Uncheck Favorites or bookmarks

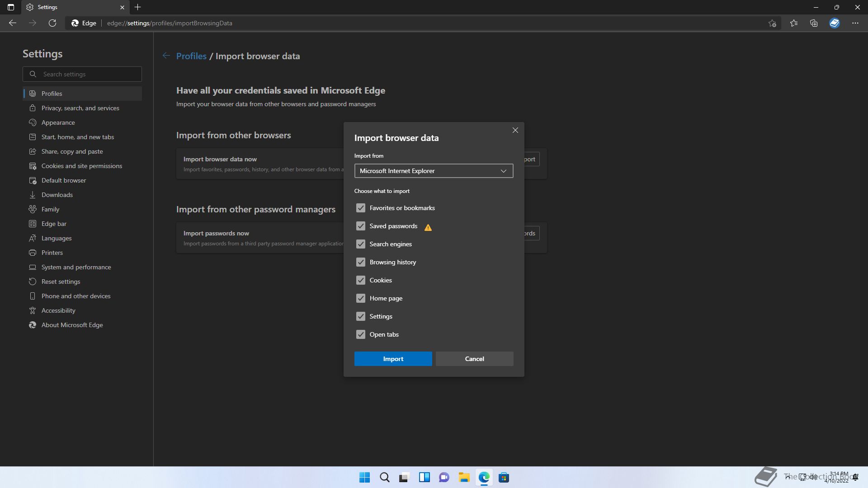pos(360,208)
